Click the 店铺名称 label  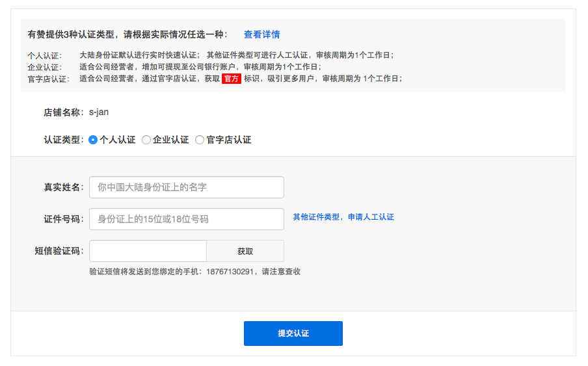pyautogui.click(x=64, y=112)
